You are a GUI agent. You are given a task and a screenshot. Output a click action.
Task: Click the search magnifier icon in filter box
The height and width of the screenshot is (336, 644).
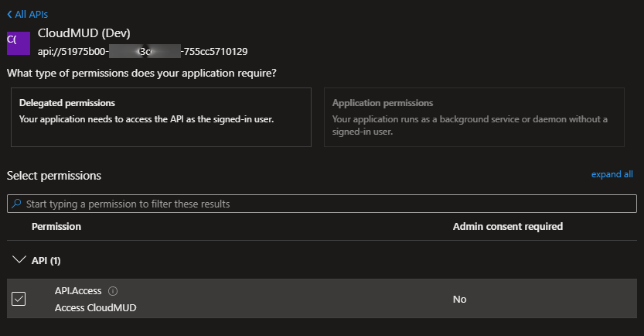(16, 204)
